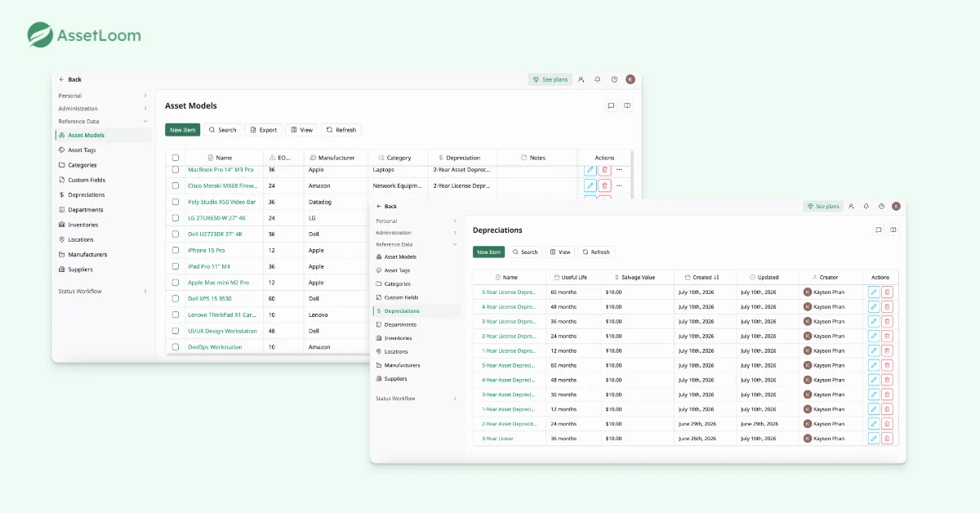Click See plans in Depreciations window
This screenshot has width=980, height=513.
pyautogui.click(x=823, y=207)
